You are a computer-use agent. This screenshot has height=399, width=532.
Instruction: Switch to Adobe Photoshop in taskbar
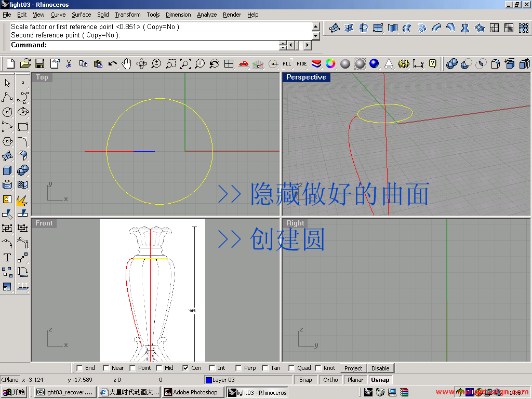pos(191,392)
